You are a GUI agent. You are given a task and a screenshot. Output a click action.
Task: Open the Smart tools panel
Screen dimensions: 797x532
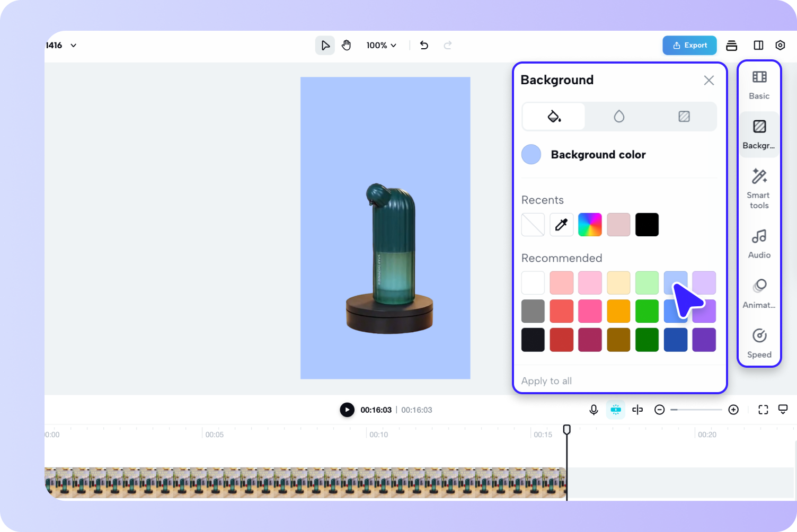[759, 189]
